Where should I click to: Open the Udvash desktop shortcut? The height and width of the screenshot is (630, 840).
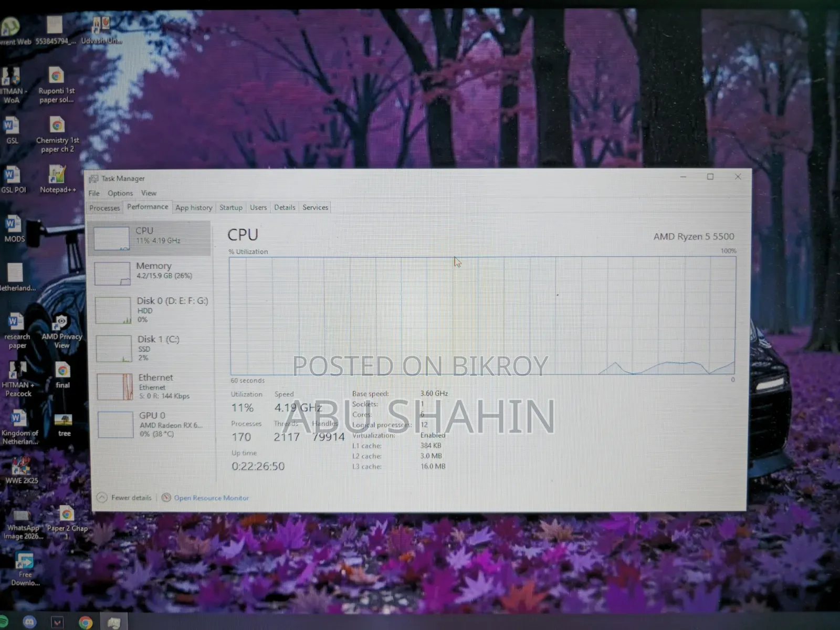click(101, 29)
